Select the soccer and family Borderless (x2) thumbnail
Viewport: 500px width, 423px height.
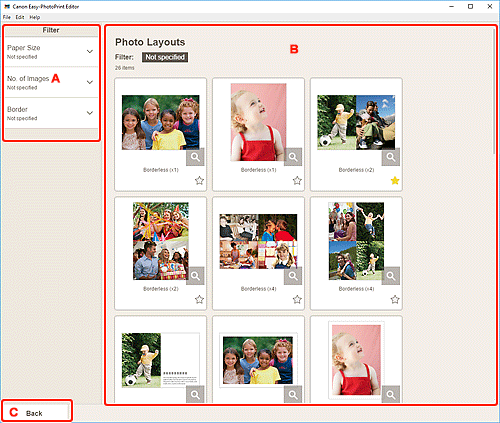click(356, 122)
